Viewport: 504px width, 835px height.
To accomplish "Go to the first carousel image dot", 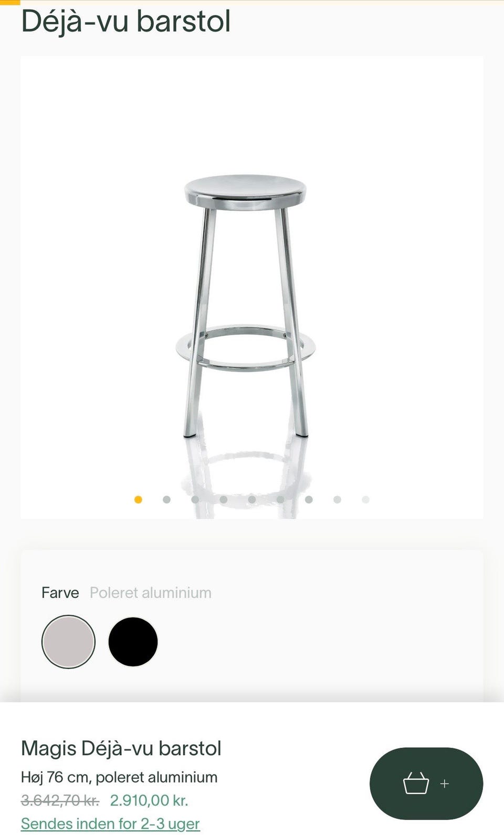I will (x=138, y=500).
